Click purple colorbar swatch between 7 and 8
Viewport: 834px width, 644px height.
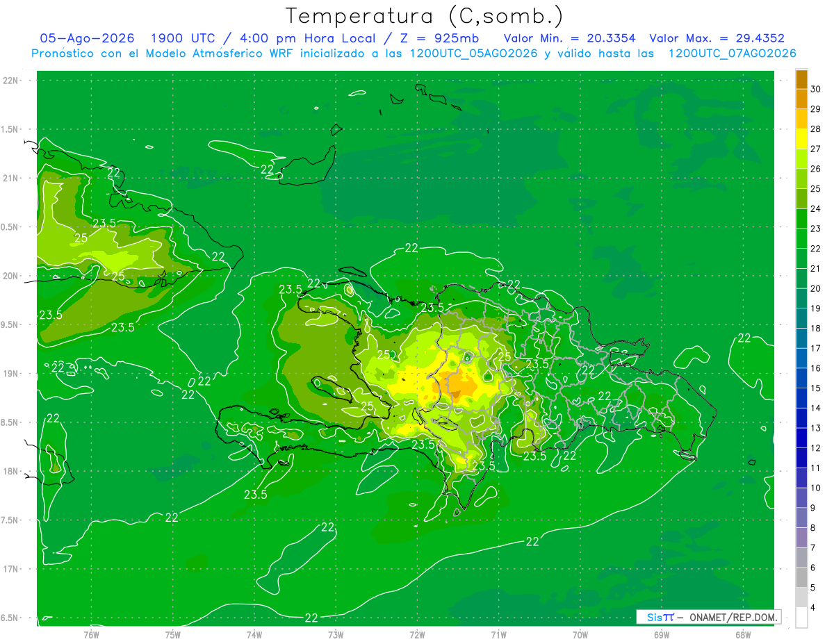pos(801,538)
